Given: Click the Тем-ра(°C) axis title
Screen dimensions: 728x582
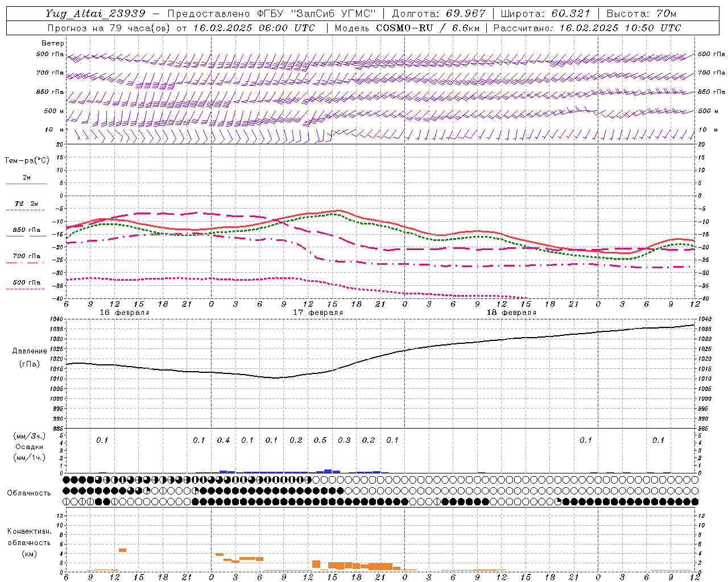Looking at the screenshot, I should pyautogui.click(x=27, y=161).
